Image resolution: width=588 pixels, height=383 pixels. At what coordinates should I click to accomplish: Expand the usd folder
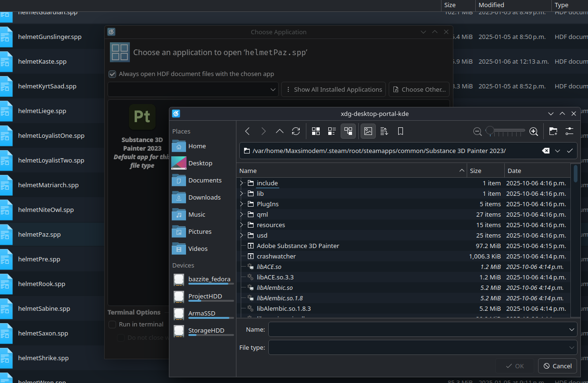point(242,235)
